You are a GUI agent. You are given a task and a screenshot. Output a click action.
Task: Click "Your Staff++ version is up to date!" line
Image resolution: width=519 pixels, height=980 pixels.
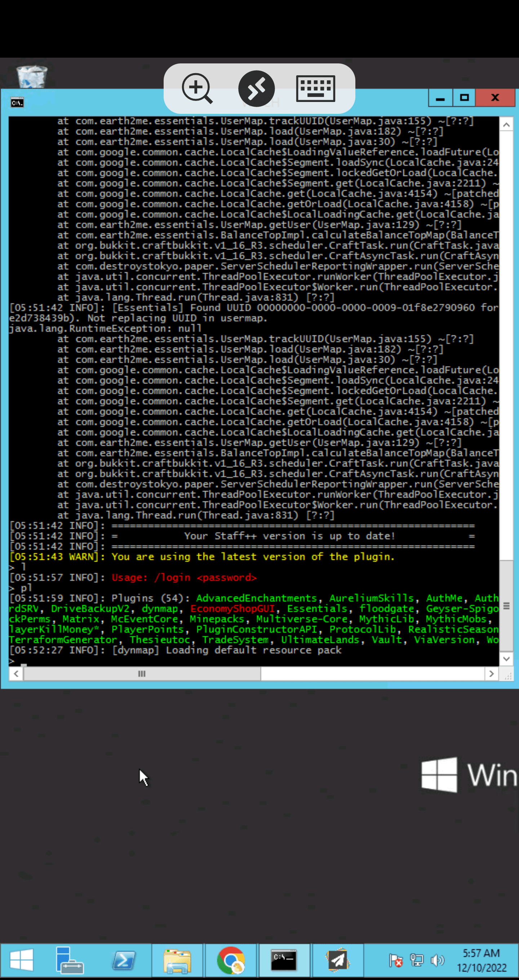coord(289,536)
